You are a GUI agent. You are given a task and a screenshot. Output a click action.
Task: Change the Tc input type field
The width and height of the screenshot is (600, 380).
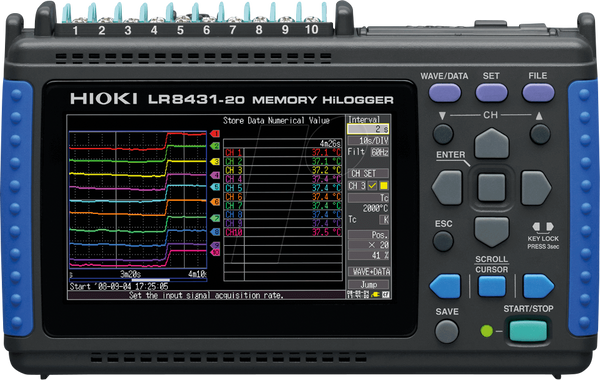[368, 198]
